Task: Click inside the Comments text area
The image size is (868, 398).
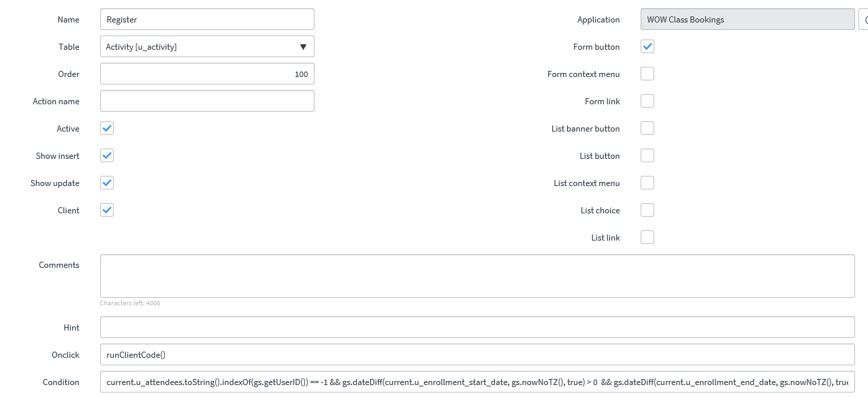Action: click(477, 275)
